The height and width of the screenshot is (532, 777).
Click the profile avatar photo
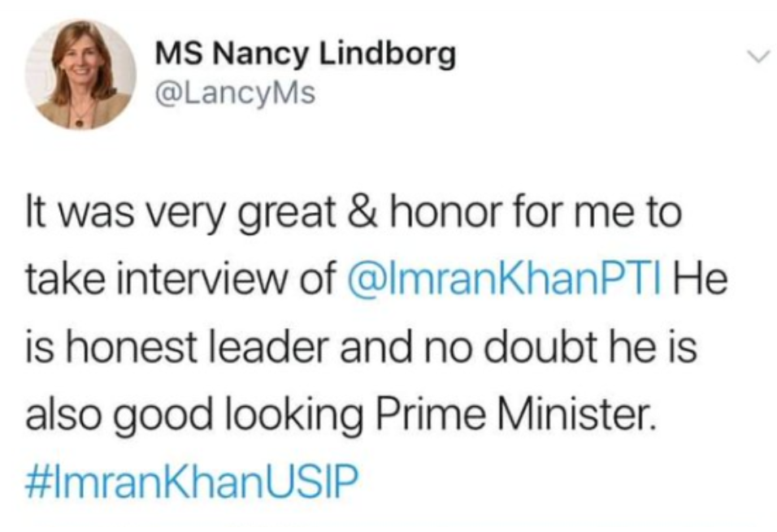tap(80, 75)
